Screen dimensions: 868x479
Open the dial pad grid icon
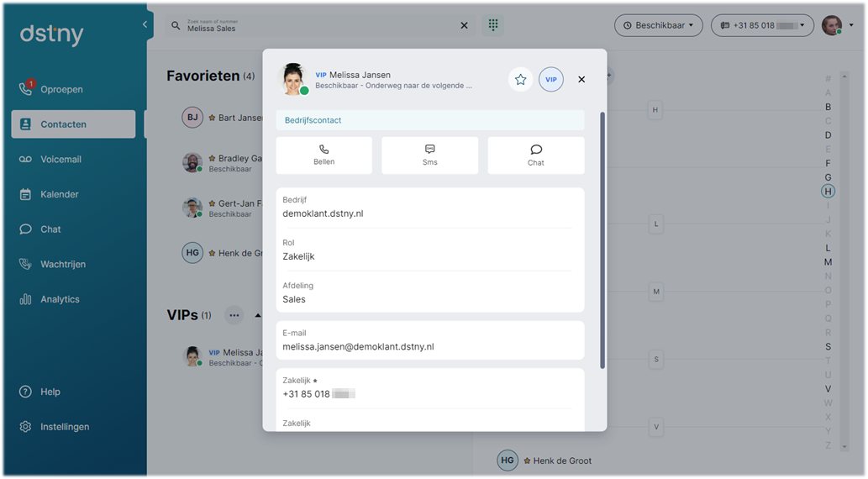[492, 25]
